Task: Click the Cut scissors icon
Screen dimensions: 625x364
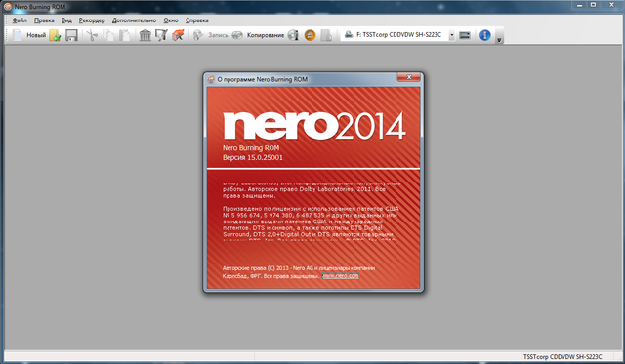Action: [93, 35]
